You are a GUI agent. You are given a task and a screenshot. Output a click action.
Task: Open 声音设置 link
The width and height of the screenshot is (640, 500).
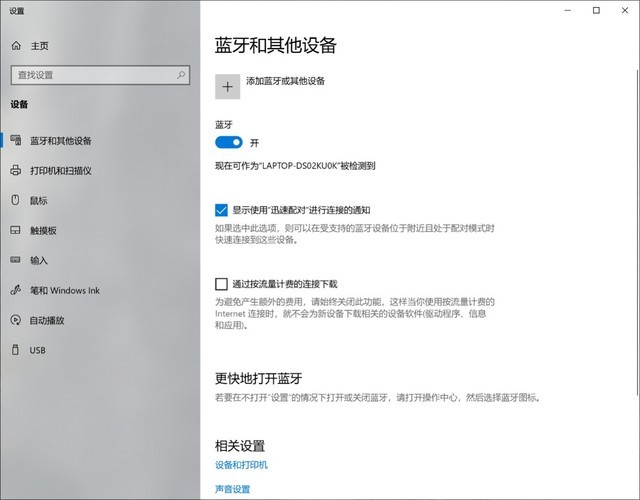233,489
